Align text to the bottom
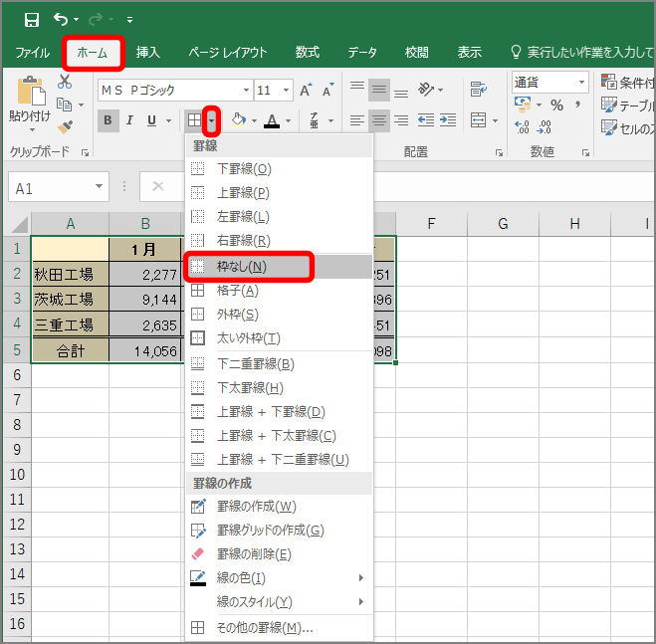This screenshot has height=644, width=656. point(401,93)
